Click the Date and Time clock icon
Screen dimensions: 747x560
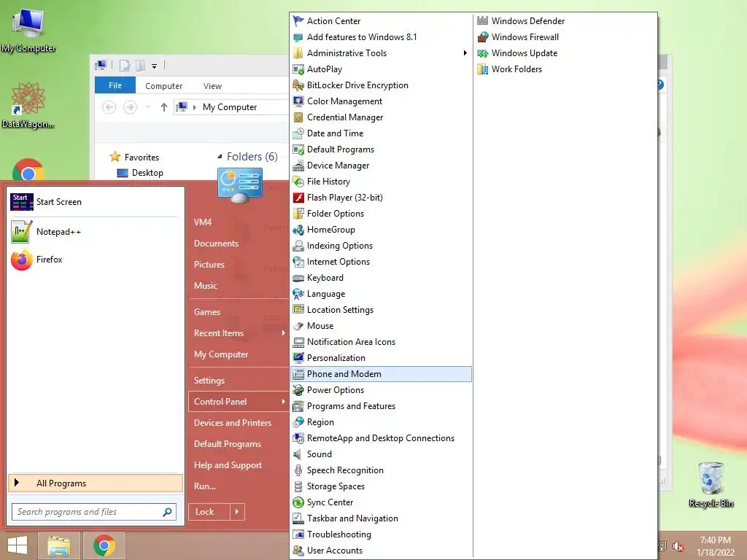(298, 133)
